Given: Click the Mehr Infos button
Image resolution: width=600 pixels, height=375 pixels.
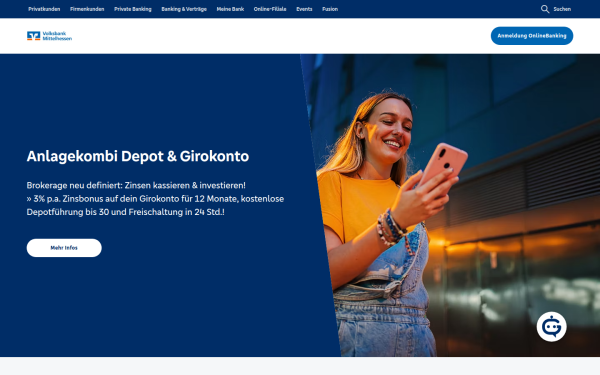Looking at the screenshot, I should [x=64, y=248].
